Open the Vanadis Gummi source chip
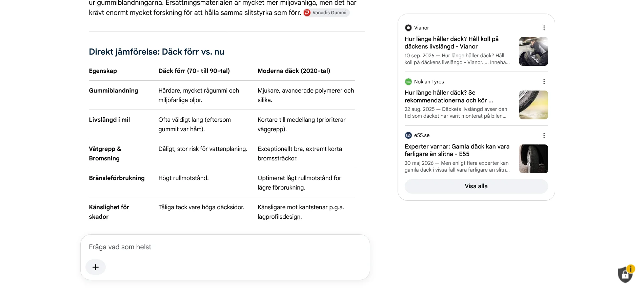 coord(326,13)
